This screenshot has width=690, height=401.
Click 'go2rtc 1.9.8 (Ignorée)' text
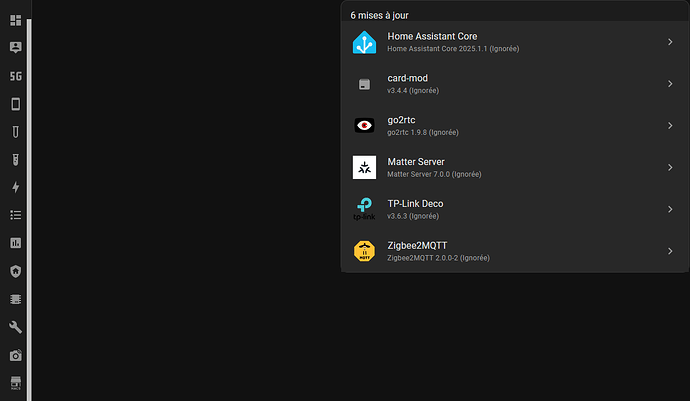(423, 132)
